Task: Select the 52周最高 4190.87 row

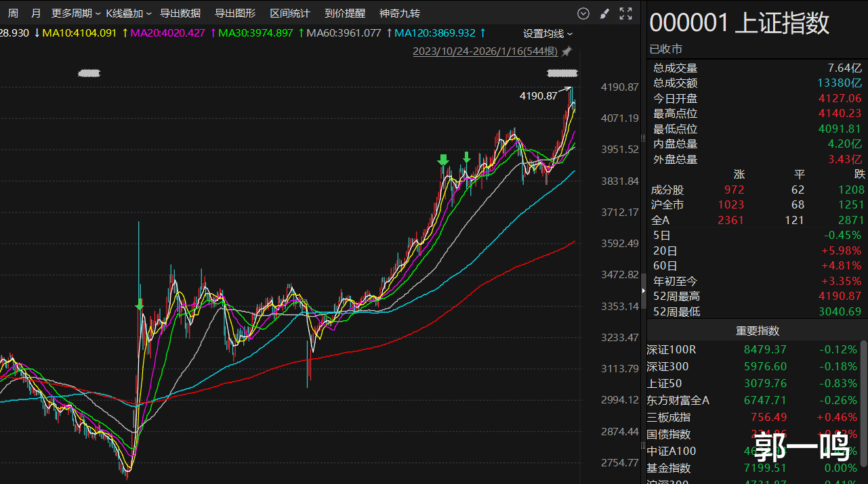Action: (757, 296)
